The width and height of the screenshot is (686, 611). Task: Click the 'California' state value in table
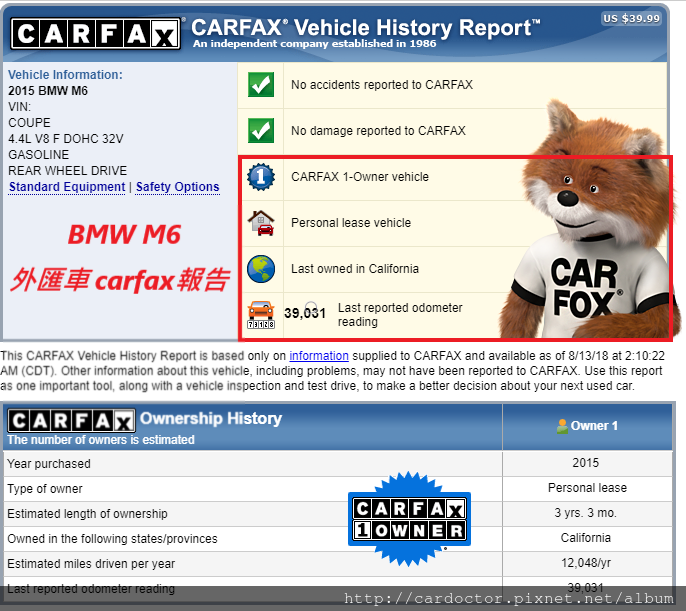coord(585,538)
